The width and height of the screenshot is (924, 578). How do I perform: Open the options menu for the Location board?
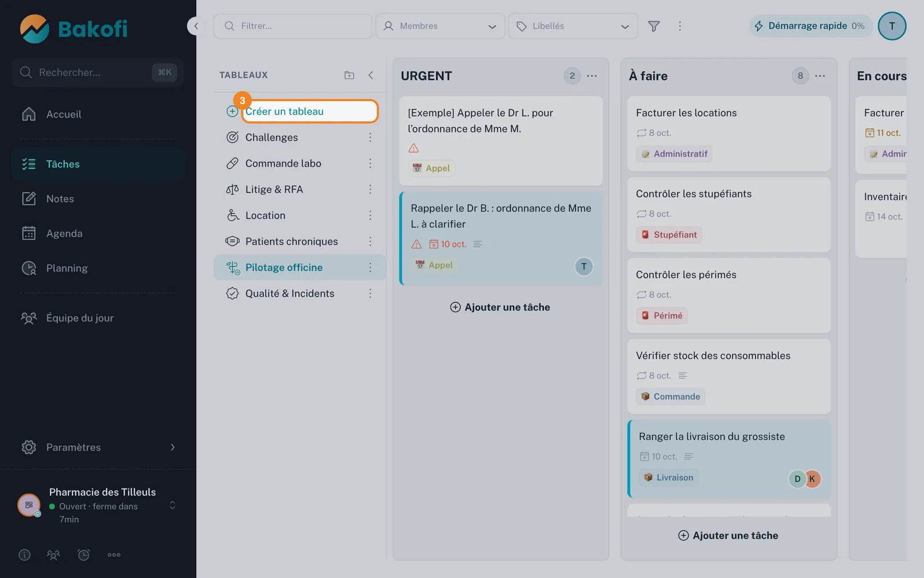(370, 216)
